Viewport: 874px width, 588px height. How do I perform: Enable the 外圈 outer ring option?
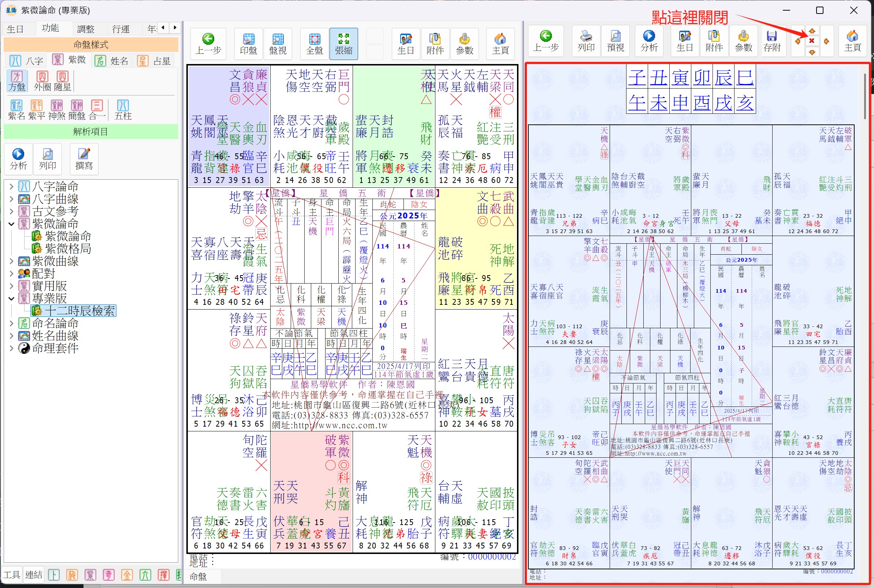pyautogui.click(x=42, y=80)
